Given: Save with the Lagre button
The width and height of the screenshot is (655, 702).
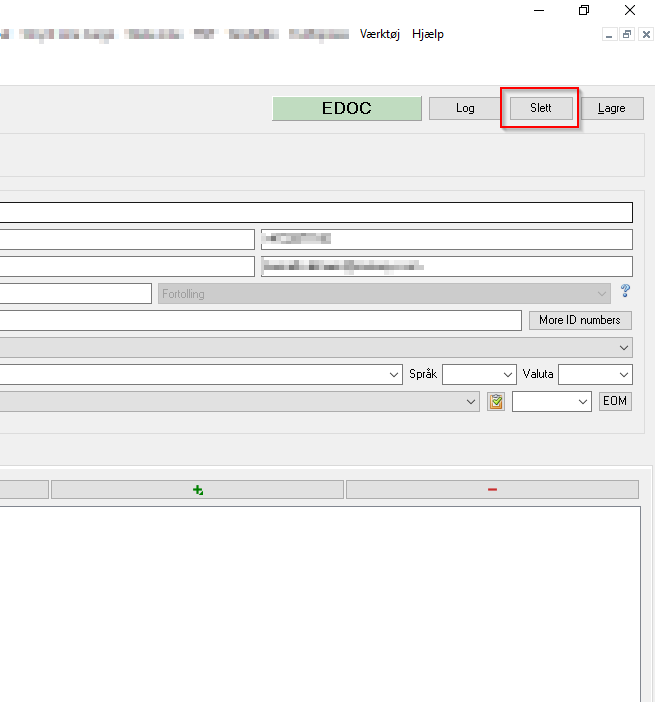Looking at the screenshot, I should point(611,108).
